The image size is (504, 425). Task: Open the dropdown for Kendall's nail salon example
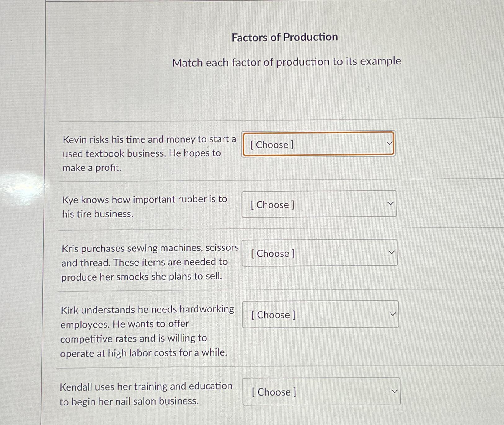(x=321, y=392)
